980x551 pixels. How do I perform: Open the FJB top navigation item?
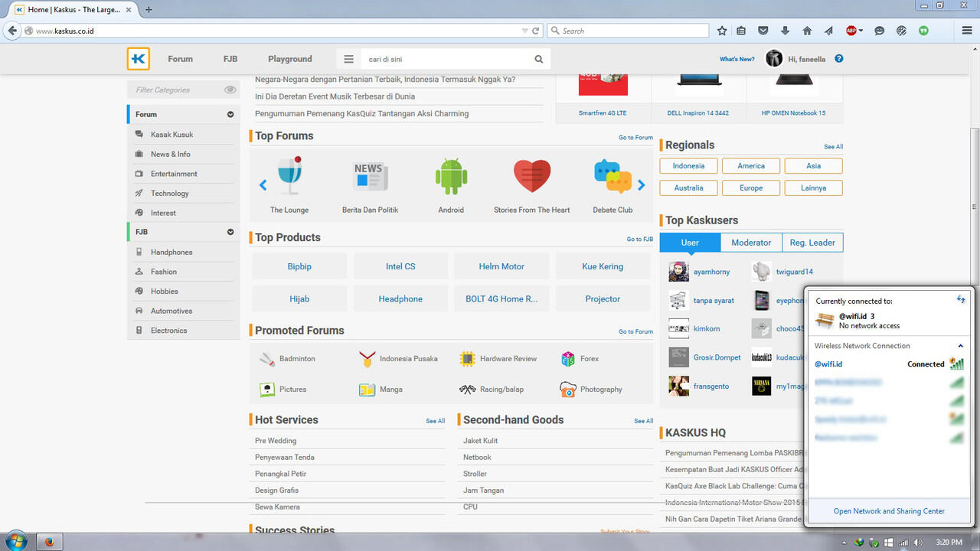230,59
